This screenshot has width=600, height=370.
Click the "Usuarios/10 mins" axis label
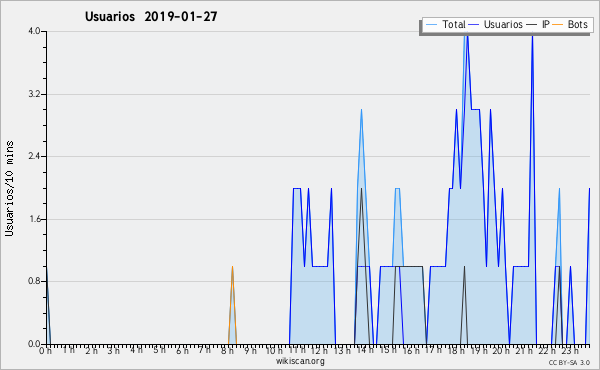(9, 189)
